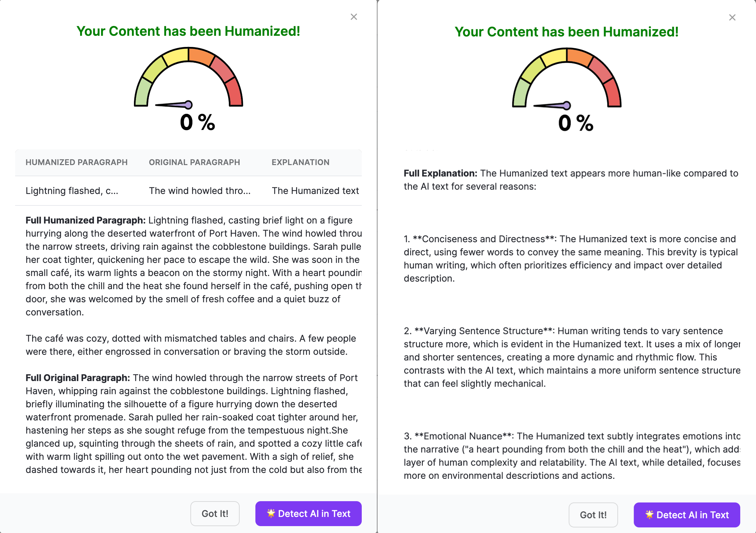Close the left Humanized content dialog
This screenshot has height=533, width=756.
pos(354,17)
